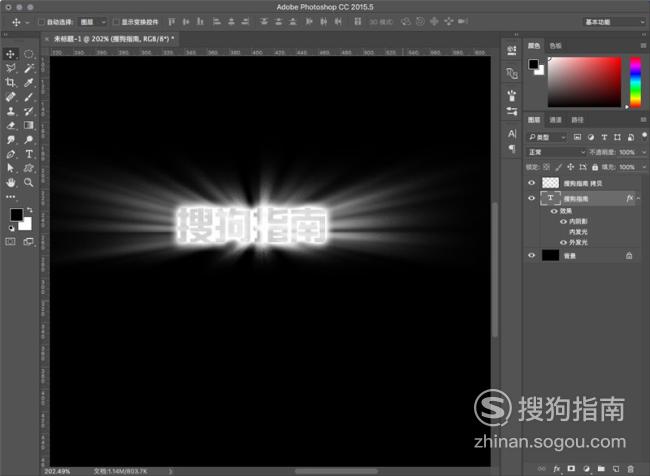Screen dimensions: 650x476
Task: Select the Dodge tool
Action: (29, 140)
